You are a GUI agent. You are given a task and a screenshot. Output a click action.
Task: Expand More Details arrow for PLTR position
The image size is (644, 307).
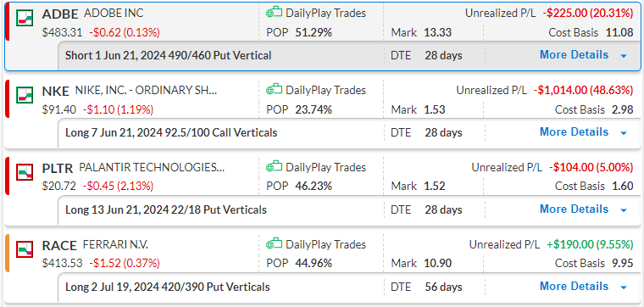click(624, 210)
